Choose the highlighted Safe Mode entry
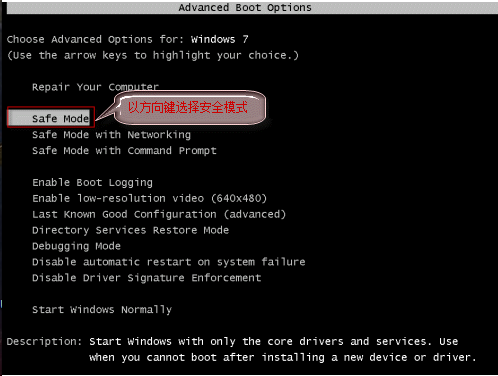 click(51, 117)
